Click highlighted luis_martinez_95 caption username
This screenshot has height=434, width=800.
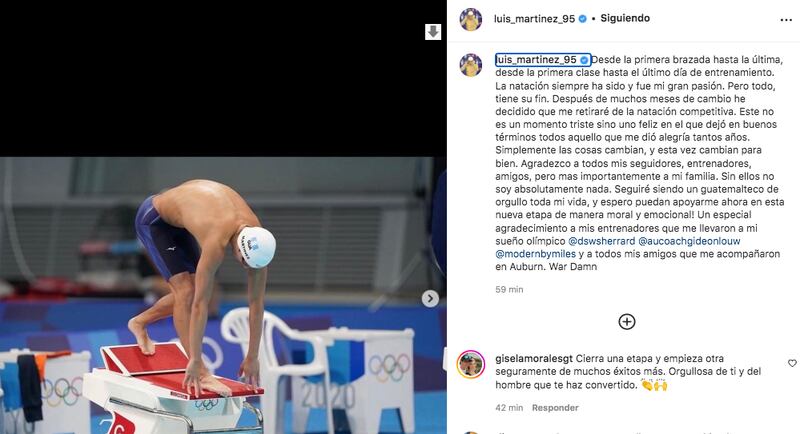[536, 60]
